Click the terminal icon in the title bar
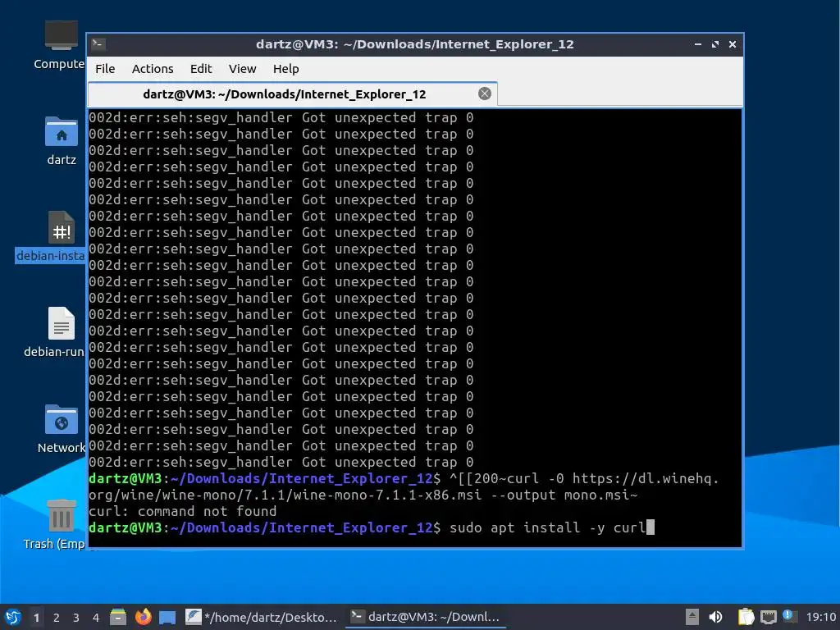Image resolution: width=840 pixels, height=630 pixels. coord(98,44)
